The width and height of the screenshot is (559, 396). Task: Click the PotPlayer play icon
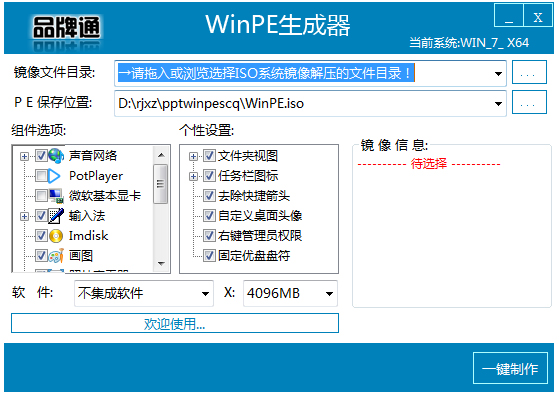[x=54, y=176]
